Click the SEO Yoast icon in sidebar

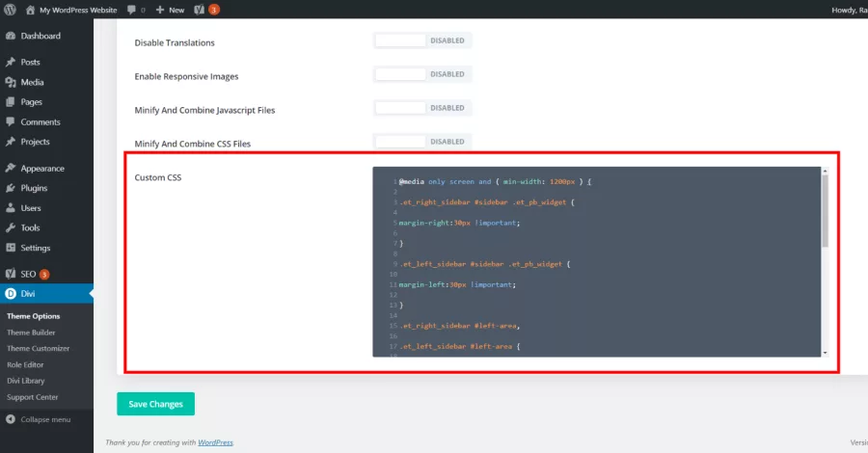(11, 274)
